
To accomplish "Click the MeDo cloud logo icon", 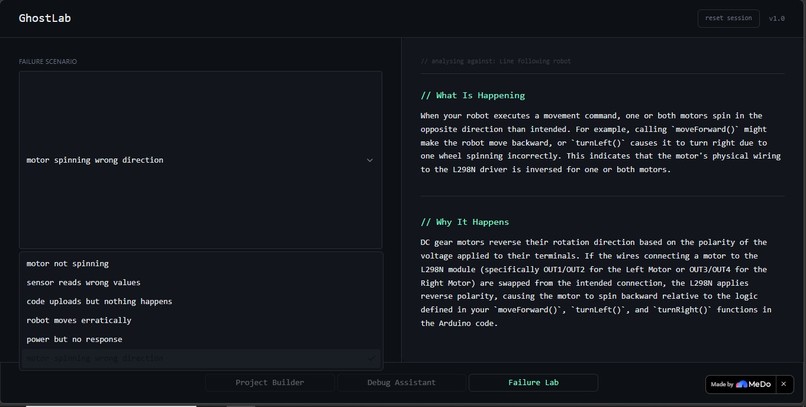I will click(741, 384).
